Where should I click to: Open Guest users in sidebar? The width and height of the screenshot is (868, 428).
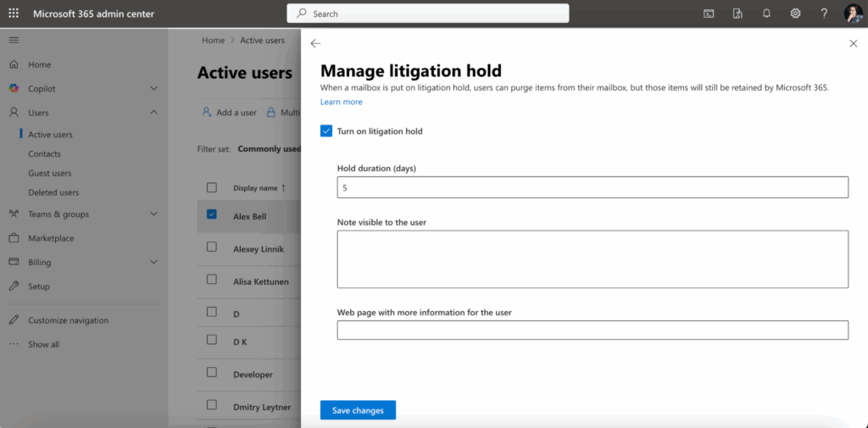[50, 173]
